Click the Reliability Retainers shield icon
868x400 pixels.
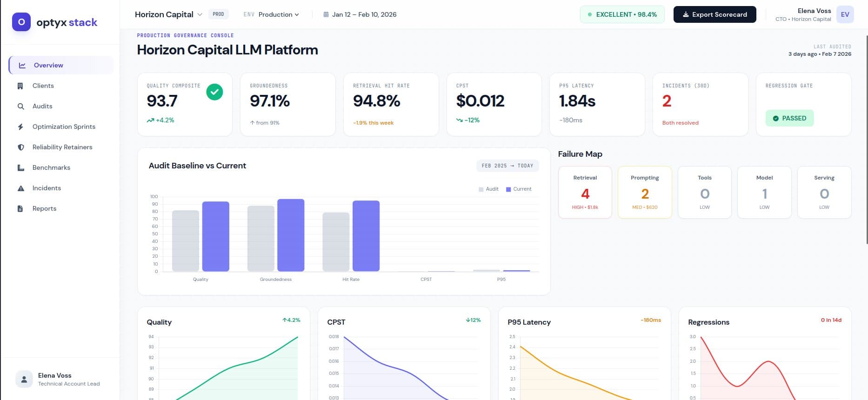(x=20, y=147)
